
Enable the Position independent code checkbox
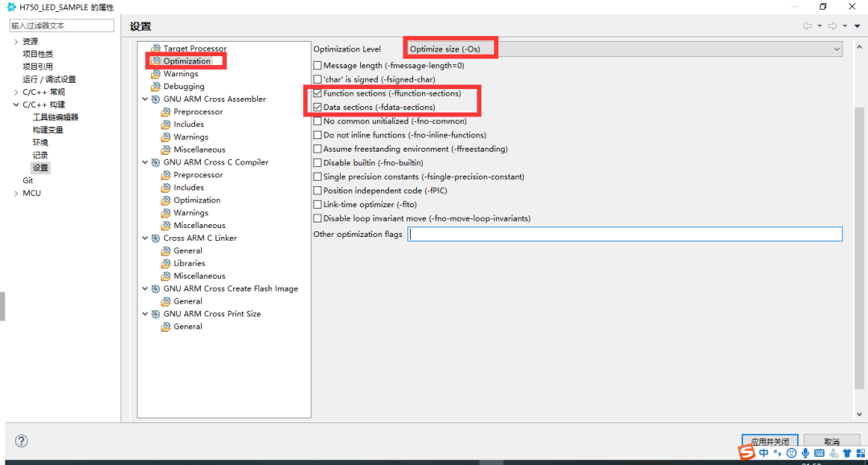point(317,191)
